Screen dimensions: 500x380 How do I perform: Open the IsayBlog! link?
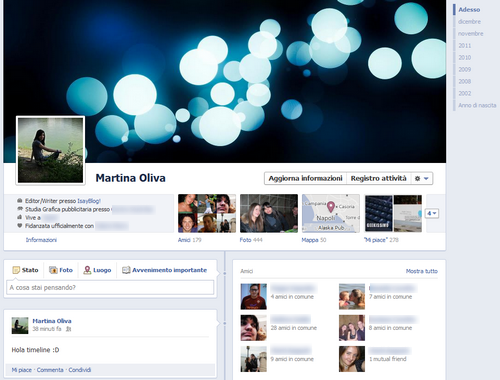click(89, 201)
